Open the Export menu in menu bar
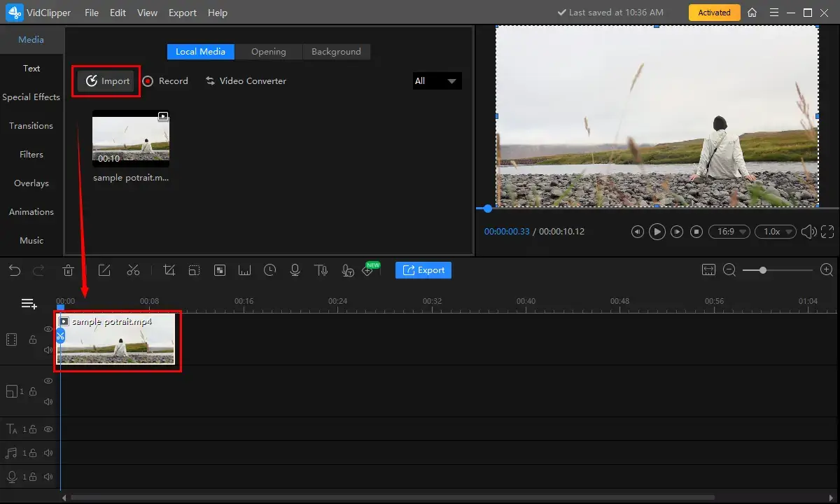The height and width of the screenshot is (504, 840). pos(183,13)
